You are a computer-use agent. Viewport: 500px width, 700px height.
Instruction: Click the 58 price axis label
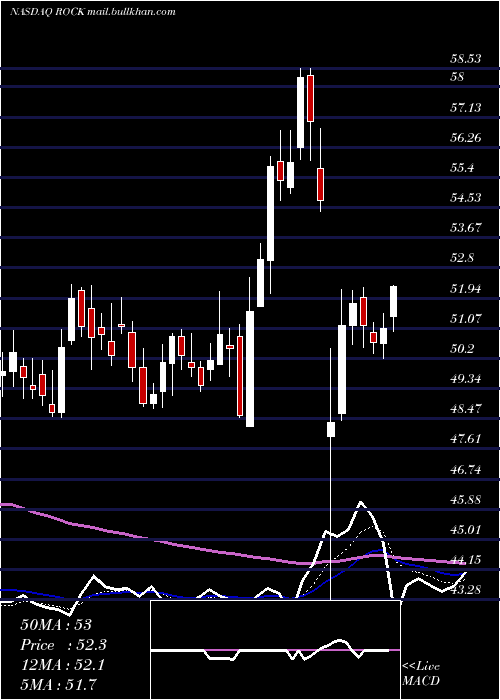click(458, 77)
